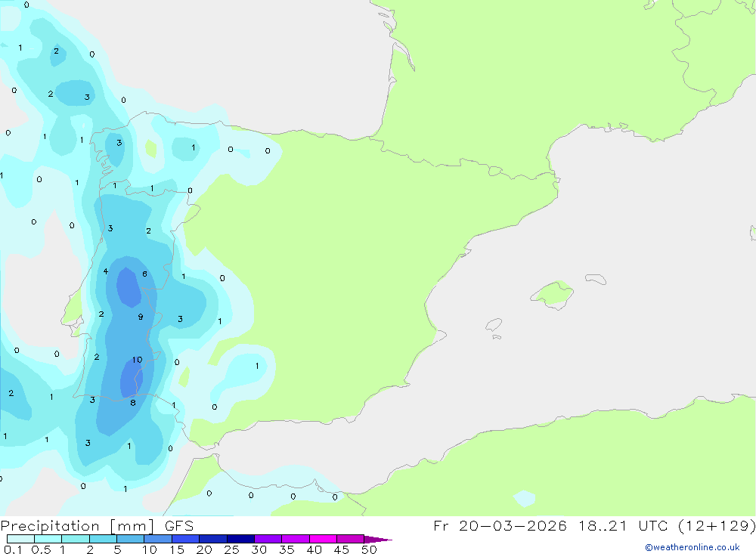The image size is (756, 554).
Task: Click the Menorca island outline
Action: tap(596, 279)
